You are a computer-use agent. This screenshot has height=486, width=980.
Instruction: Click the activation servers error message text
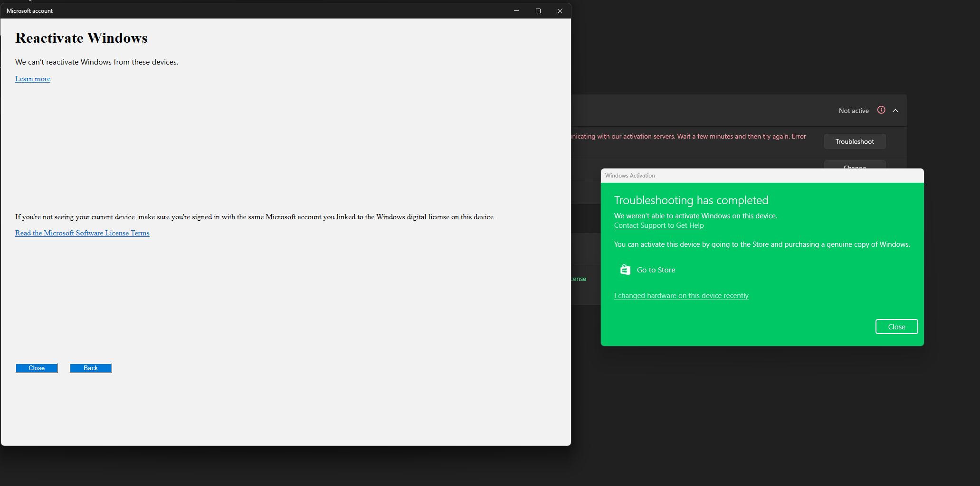tap(689, 136)
